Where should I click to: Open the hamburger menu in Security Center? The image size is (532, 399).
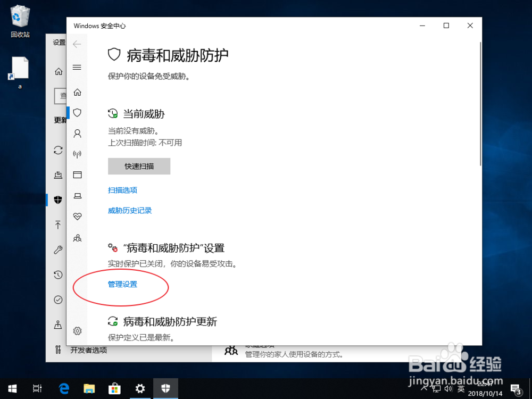(77, 67)
